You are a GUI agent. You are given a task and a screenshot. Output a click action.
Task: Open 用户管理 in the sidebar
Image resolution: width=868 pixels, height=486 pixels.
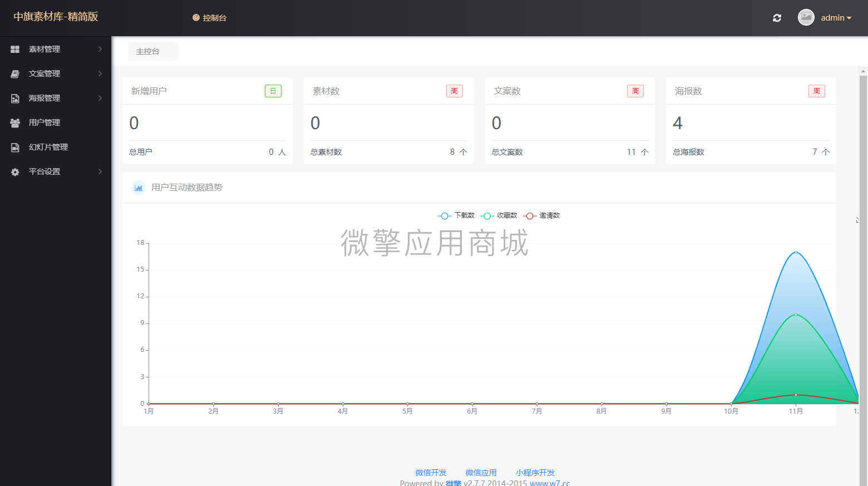[x=56, y=122]
